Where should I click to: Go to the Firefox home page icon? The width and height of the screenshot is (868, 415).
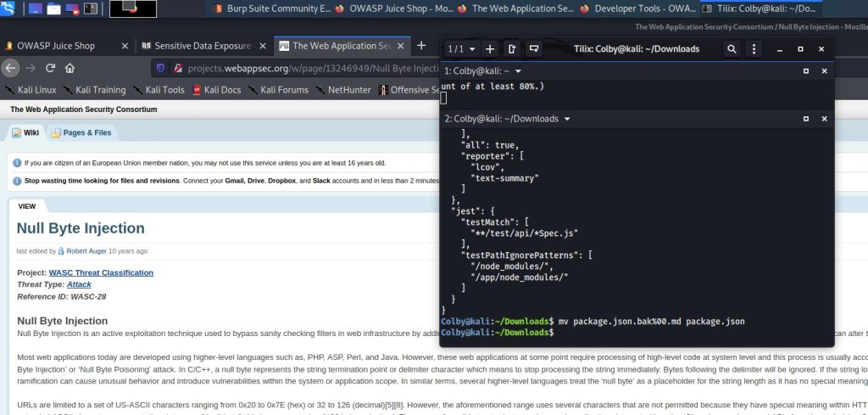tap(70, 68)
